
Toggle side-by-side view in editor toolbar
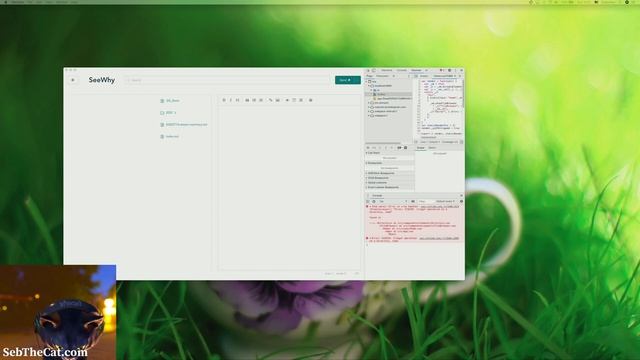pos(294,100)
